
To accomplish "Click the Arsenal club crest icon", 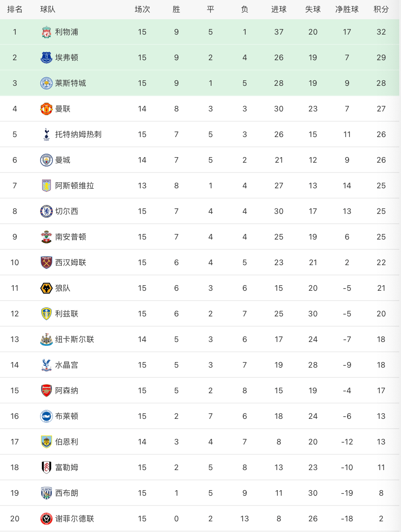I will coord(46,391).
